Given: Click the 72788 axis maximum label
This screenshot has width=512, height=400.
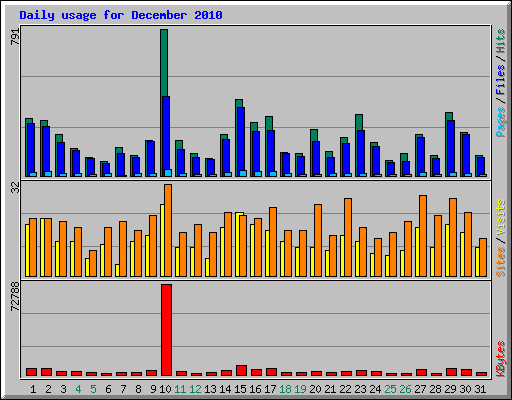Looking at the screenshot, I should 15,296.
